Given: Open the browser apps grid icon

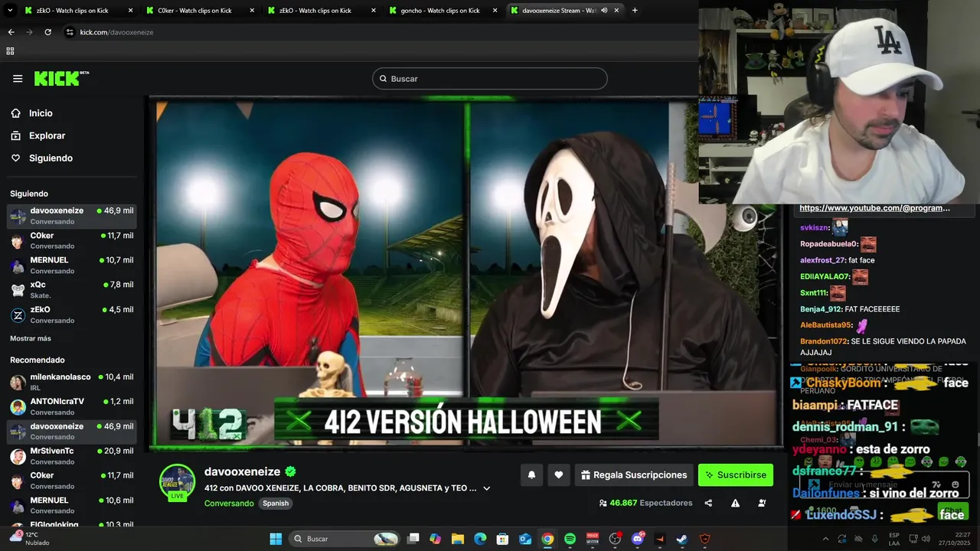Looking at the screenshot, I should (10, 51).
